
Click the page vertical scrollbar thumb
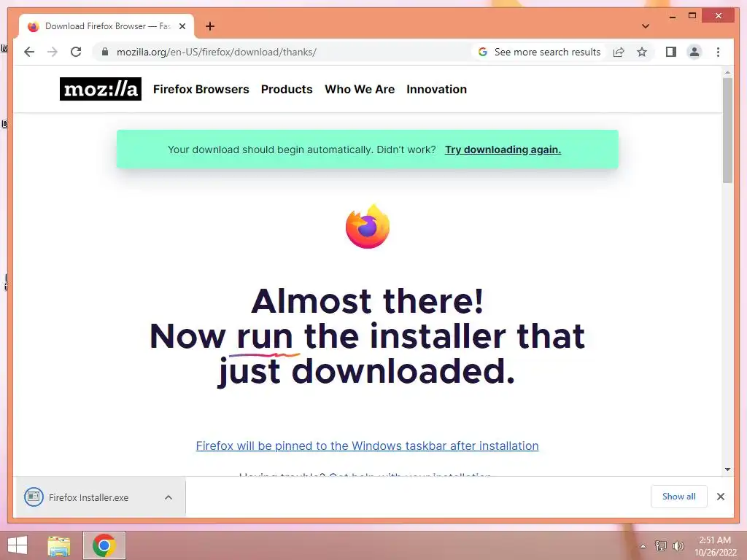tap(727, 130)
